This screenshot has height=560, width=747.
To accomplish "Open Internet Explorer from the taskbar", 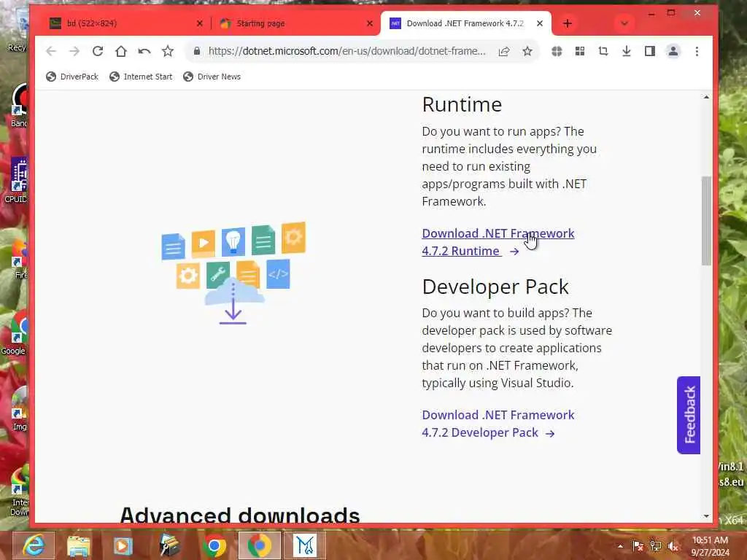I will pos(34,545).
